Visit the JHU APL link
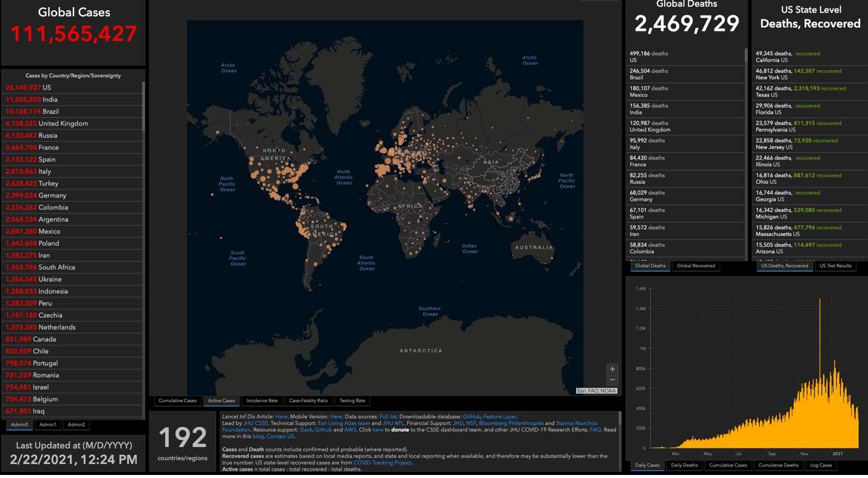This screenshot has width=868, height=478. (393, 423)
